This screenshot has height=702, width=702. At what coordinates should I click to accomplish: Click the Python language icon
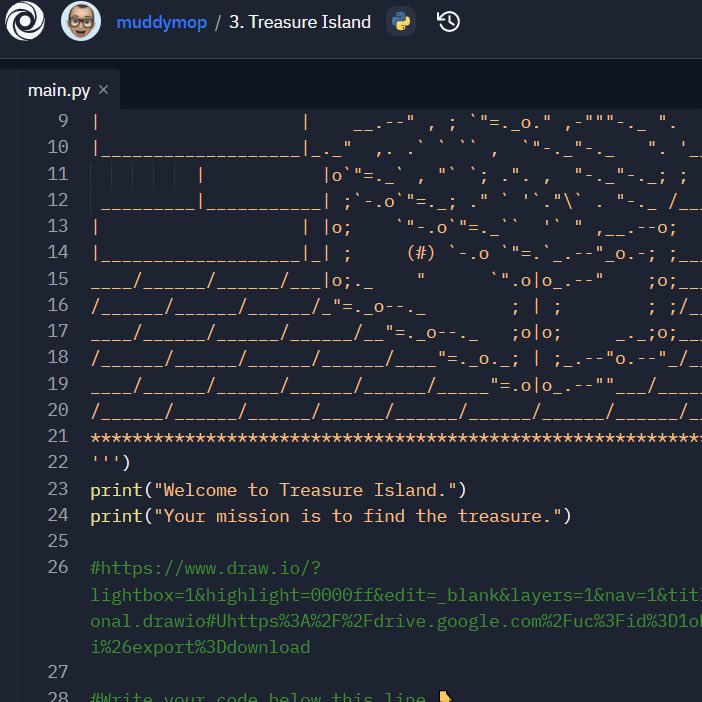pyautogui.click(x=401, y=21)
